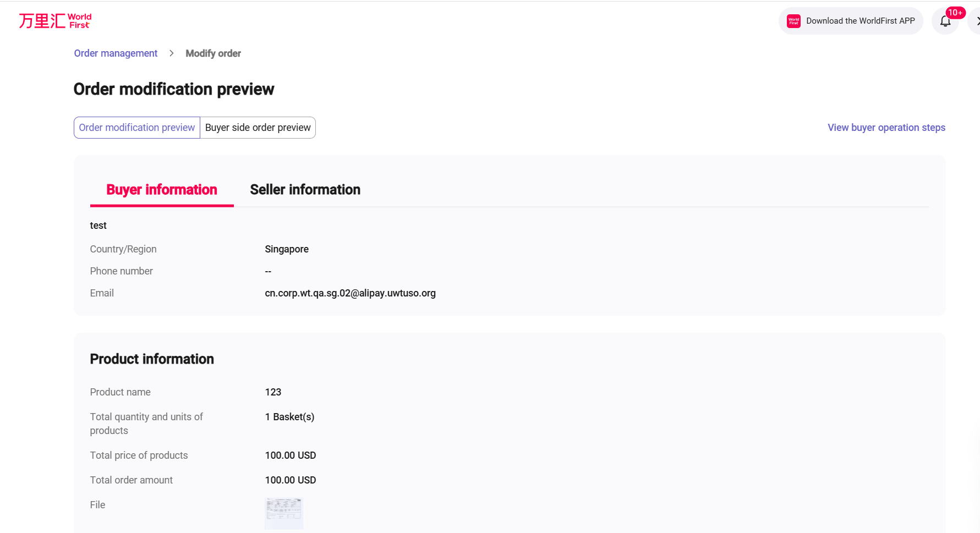Viewport: 980px width, 533px height.
Task: Switch to the Seller information tab
Action: 305,189
